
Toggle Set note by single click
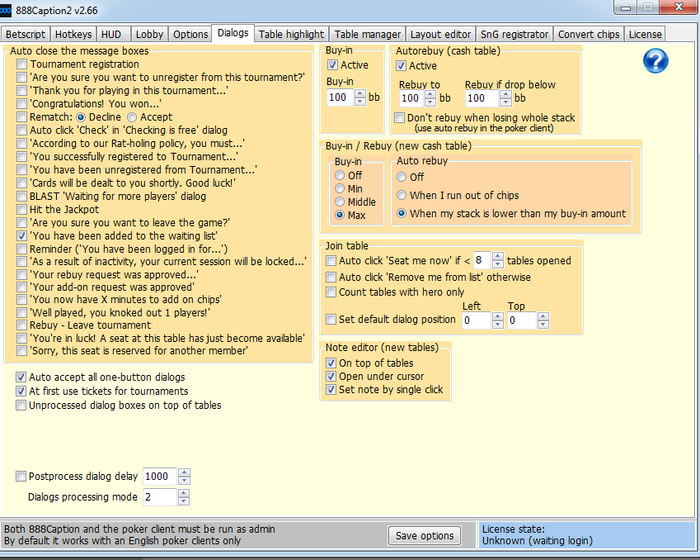331,390
